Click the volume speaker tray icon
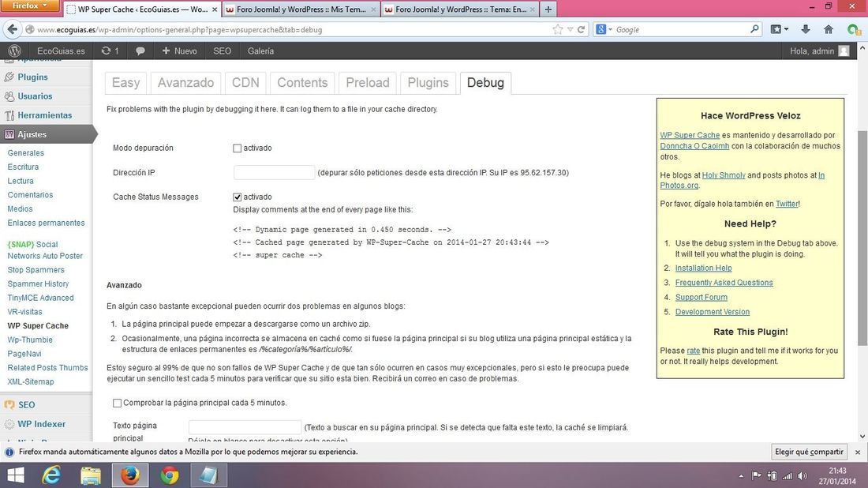This screenshot has height=488, width=868. tap(803, 476)
